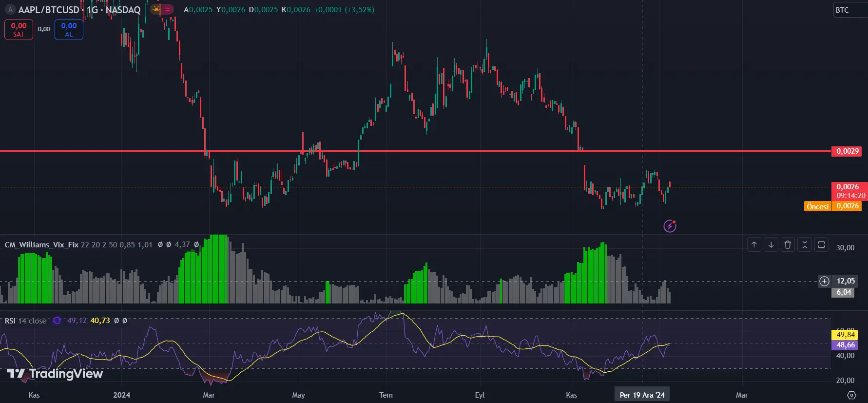Click the 12,05 crosshair value label

(x=846, y=281)
